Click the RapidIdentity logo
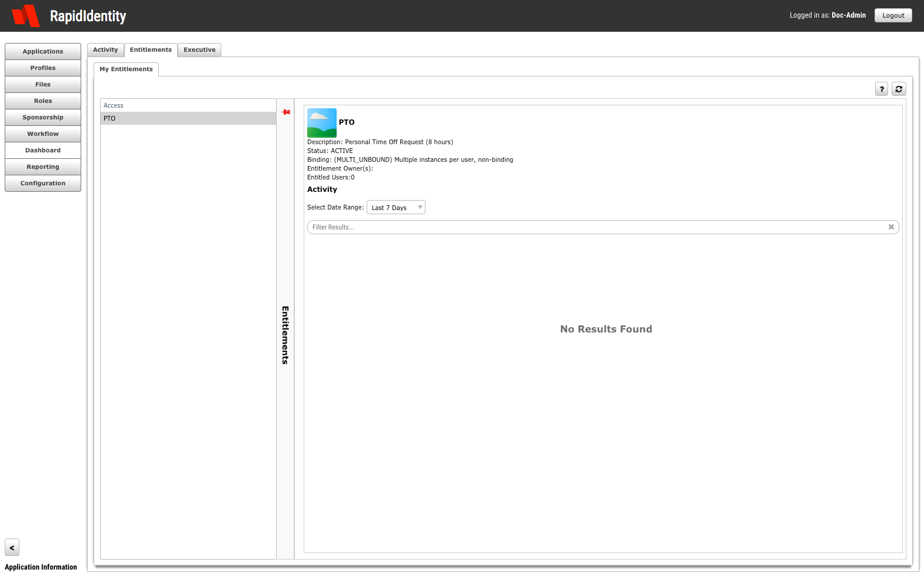The image size is (924, 579). click(x=26, y=16)
